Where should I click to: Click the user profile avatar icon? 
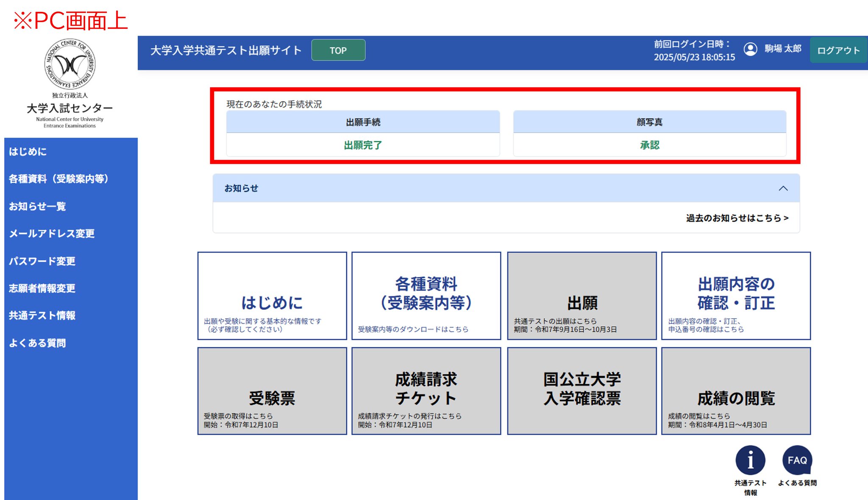750,49
